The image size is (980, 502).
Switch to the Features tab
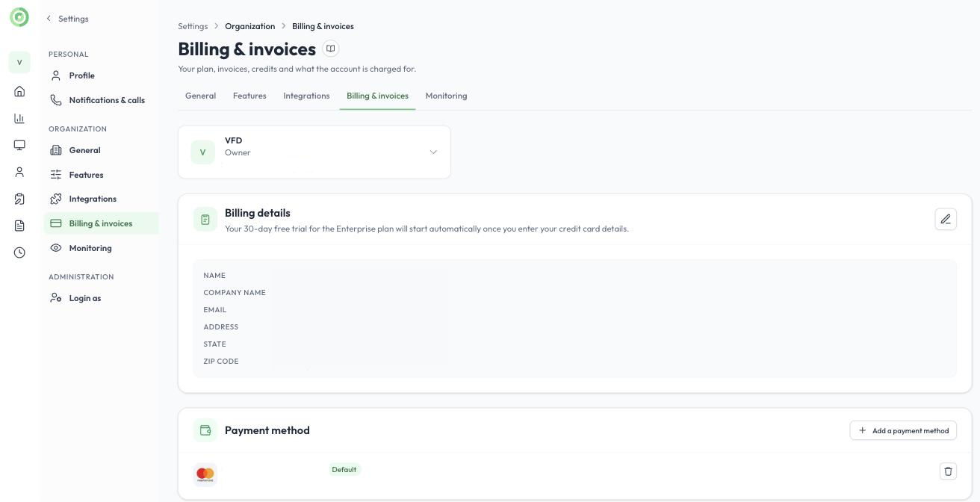click(x=249, y=96)
